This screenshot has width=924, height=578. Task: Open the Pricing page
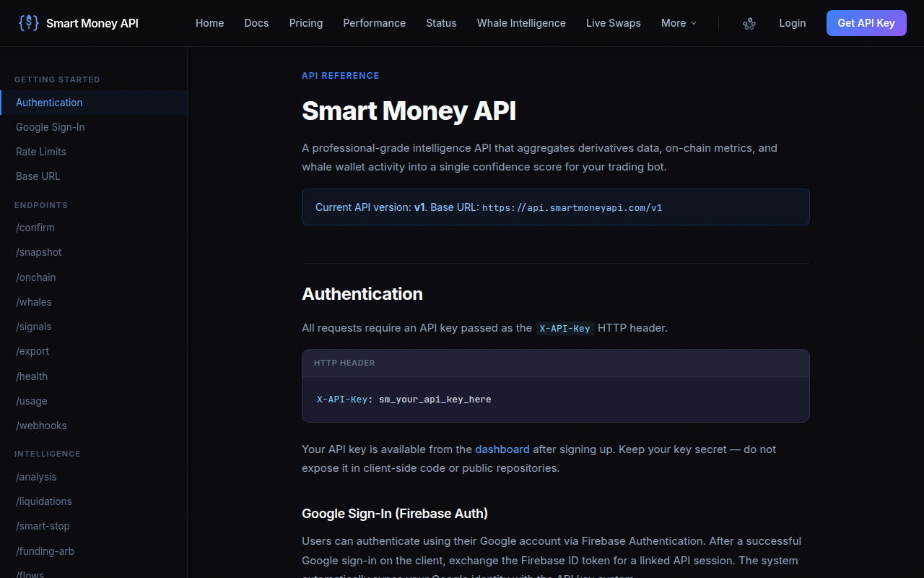pos(306,23)
